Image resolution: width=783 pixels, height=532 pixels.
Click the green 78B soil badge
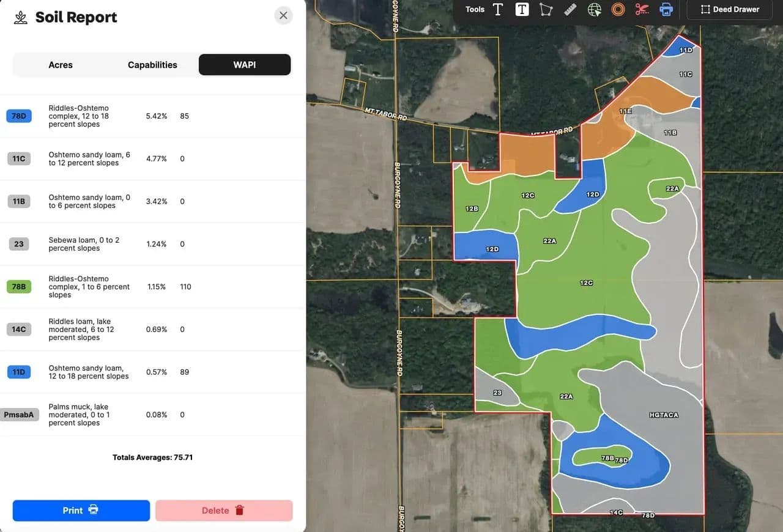pos(19,287)
